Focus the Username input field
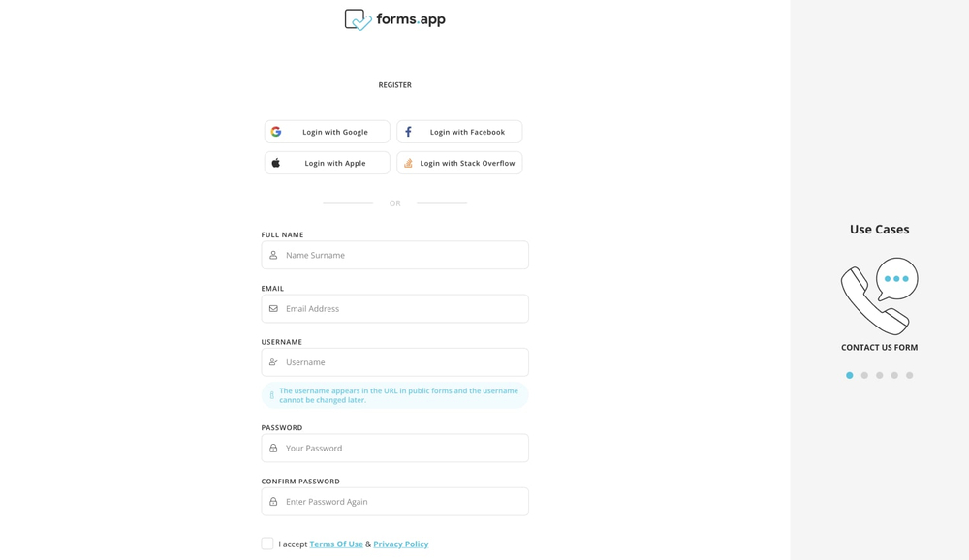This screenshot has width=969, height=560. coord(402,362)
